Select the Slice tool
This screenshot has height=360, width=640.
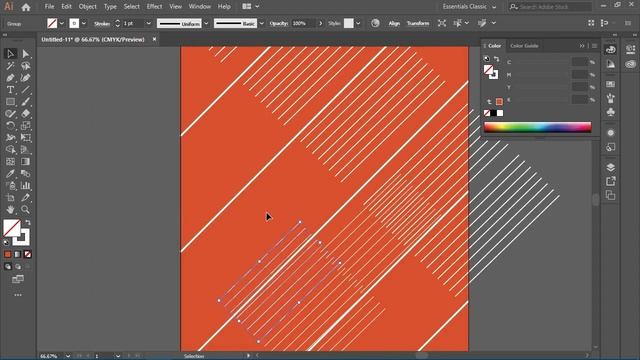26,198
